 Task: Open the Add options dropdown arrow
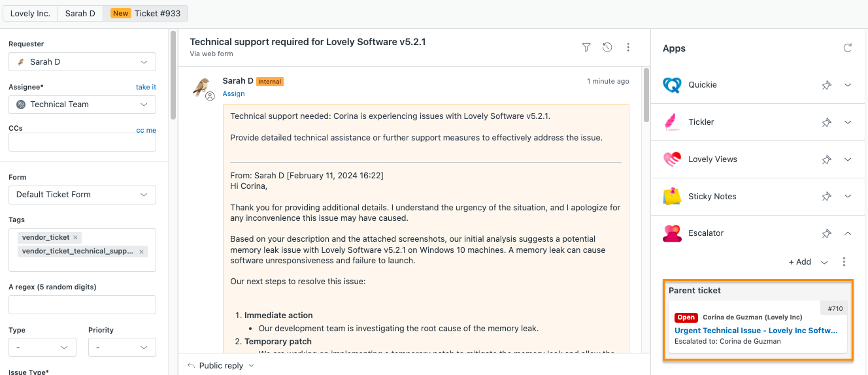(x=824, y=262)
